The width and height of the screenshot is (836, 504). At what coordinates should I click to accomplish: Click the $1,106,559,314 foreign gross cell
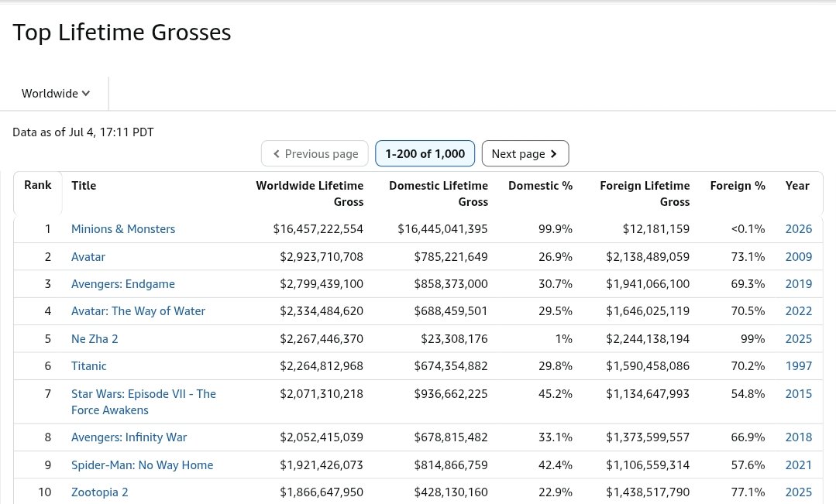pos(648,465)
